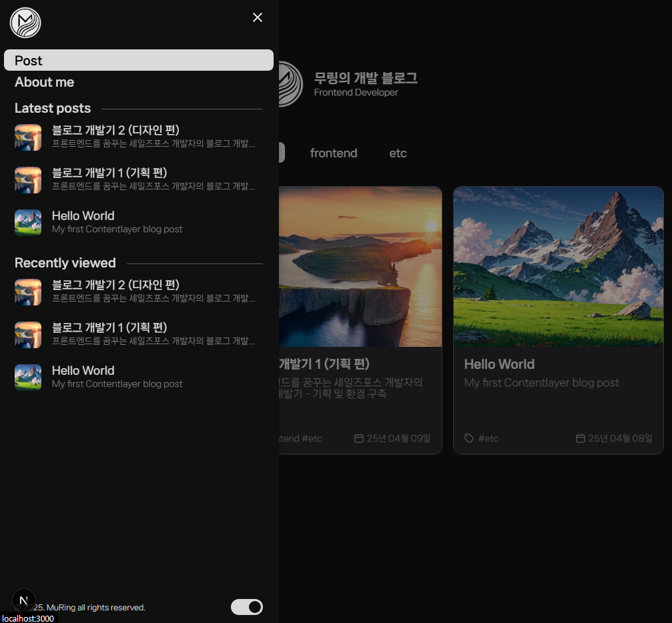Open the Next.js dev tools N badge
Screen dimensions: 672x623
pyautogui.click(x=23, y=600)
